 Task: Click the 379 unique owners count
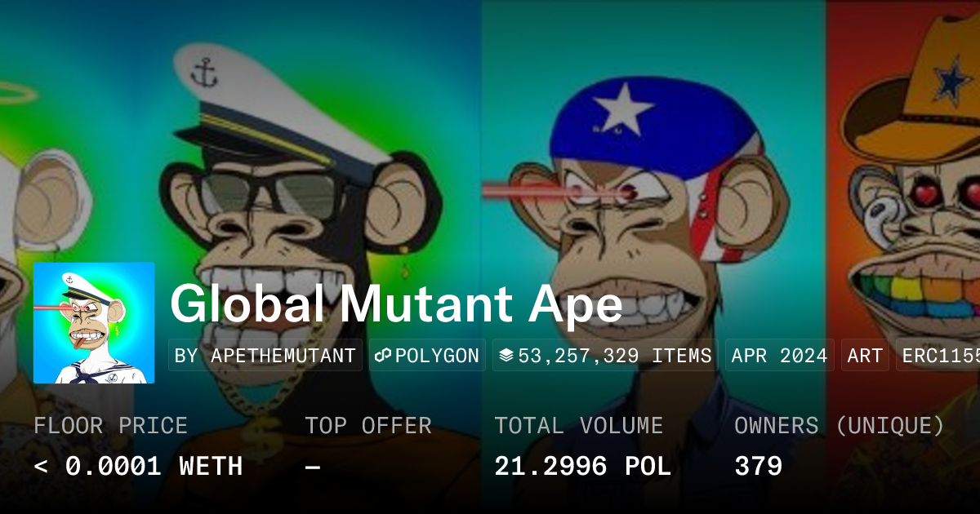click(758, 466)
